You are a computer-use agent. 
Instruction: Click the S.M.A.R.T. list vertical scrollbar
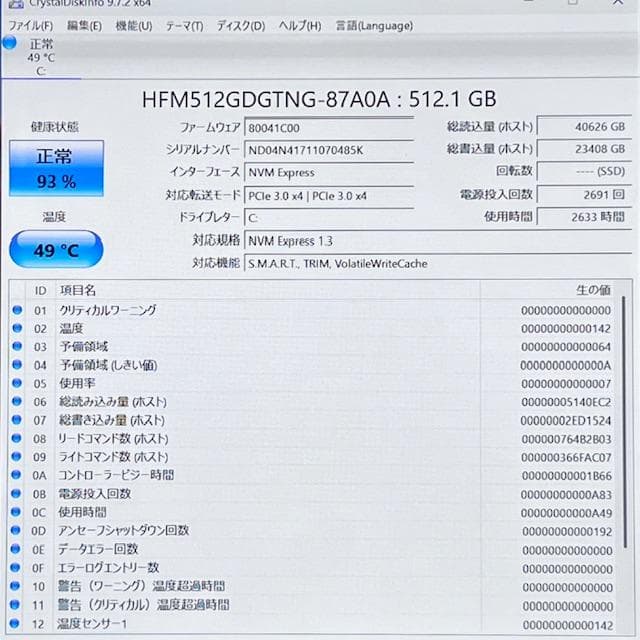pos(624,450)
